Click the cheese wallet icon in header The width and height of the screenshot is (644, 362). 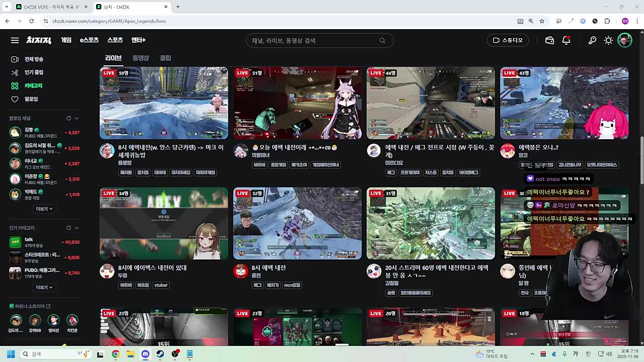pos(549,40)
